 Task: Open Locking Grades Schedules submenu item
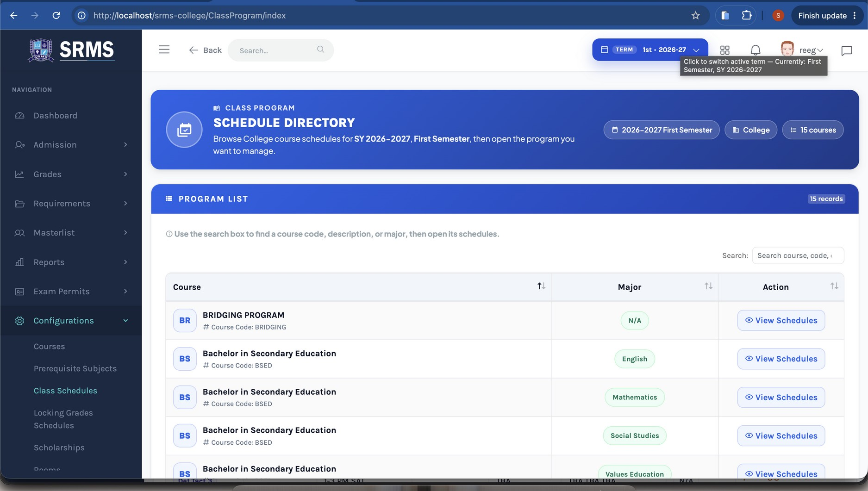coord(63,419)
